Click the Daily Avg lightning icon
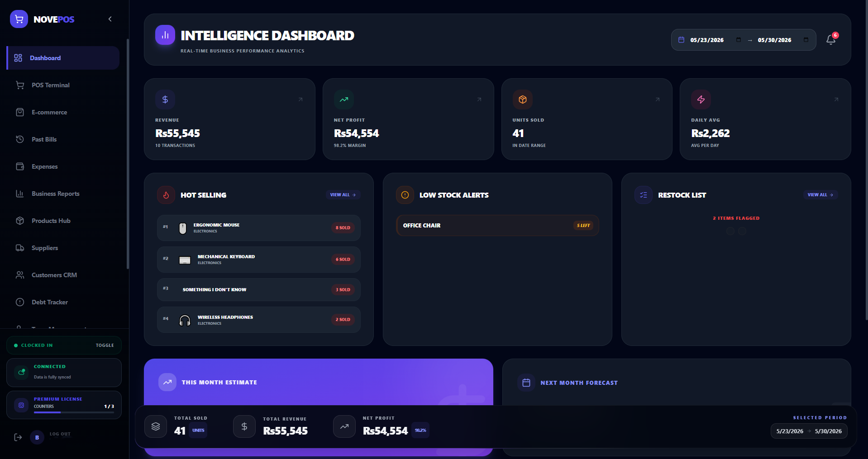Screen dimensions: 868x459 [x=701, y=99]
